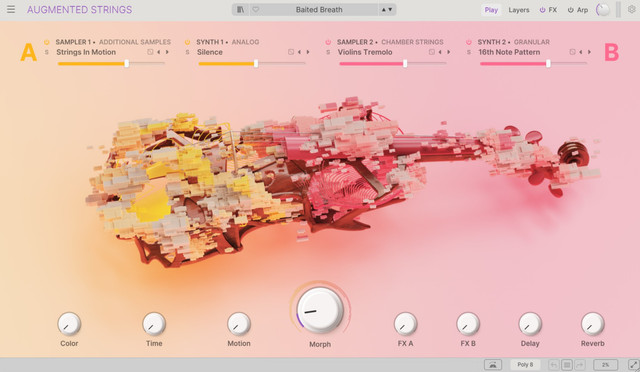Select next sample for Sampler 2
The height and width of the screenshot is (372, 640).
point(449,52)
